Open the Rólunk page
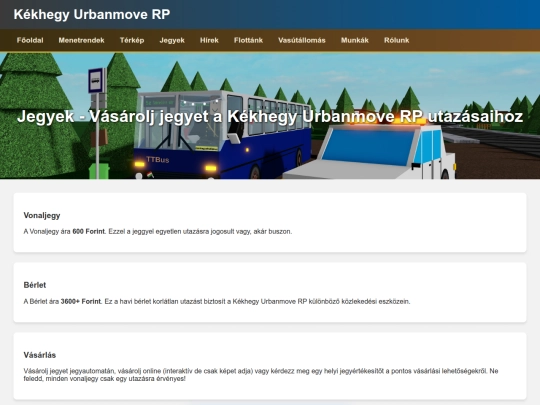 coord(397,40)
